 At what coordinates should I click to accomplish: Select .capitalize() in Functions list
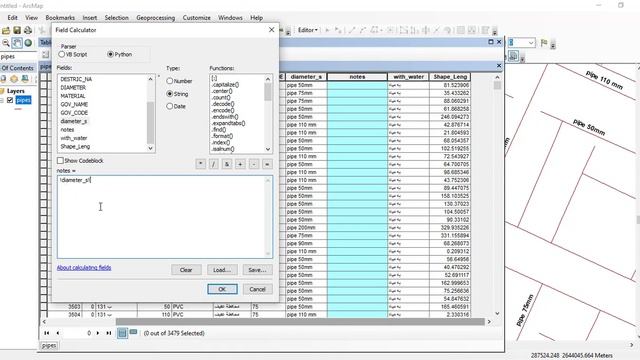(x=225, y=85)
